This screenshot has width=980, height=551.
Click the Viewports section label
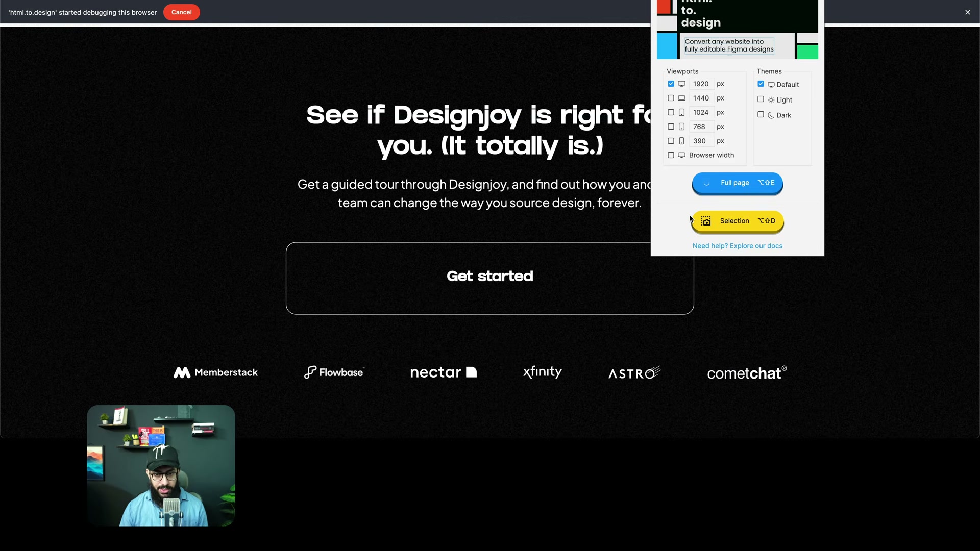coord(682,71)
